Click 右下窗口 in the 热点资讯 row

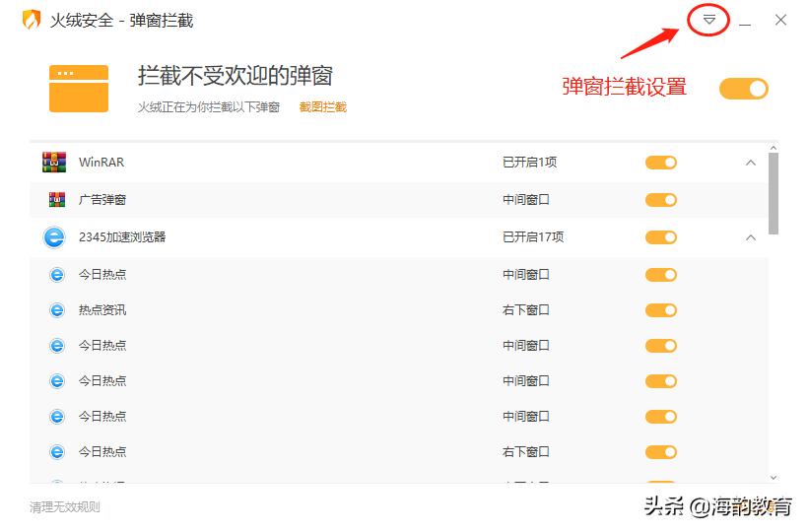point(525,310)
